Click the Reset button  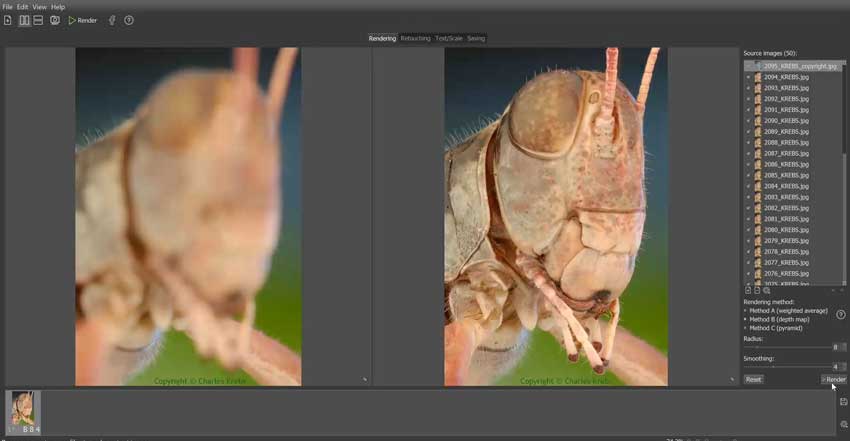pos(754,380)
